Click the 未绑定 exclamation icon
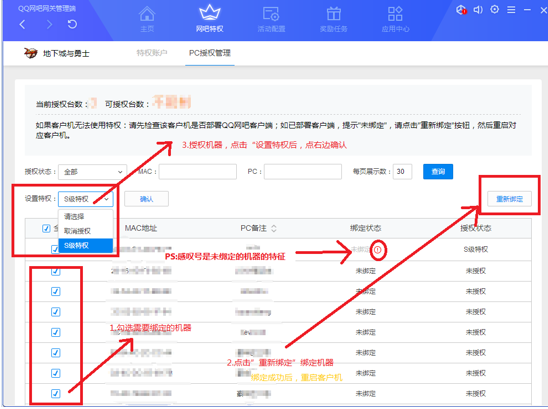 (378, 250)
